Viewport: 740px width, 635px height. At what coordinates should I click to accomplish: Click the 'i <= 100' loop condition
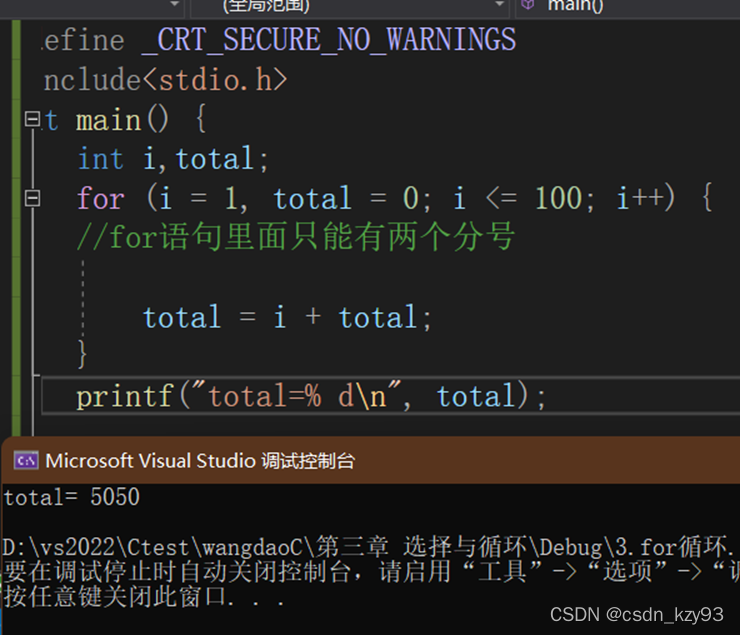click(x=518, y=198)
